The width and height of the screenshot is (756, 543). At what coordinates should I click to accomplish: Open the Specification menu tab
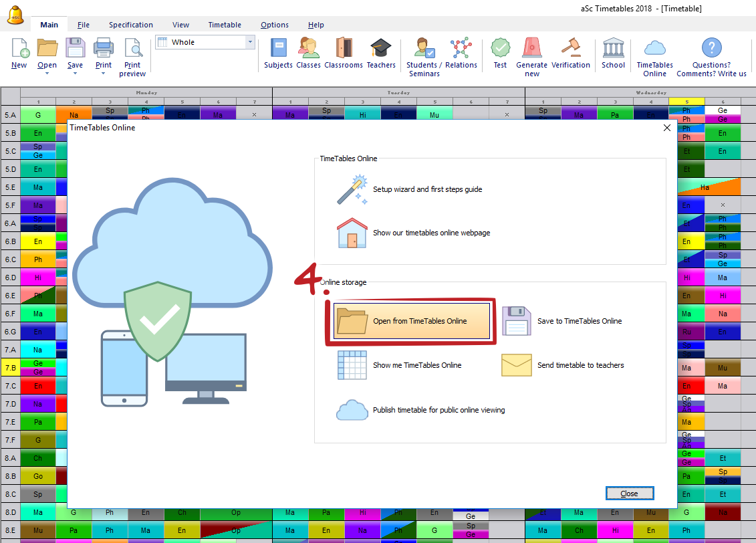coord(131,25)
